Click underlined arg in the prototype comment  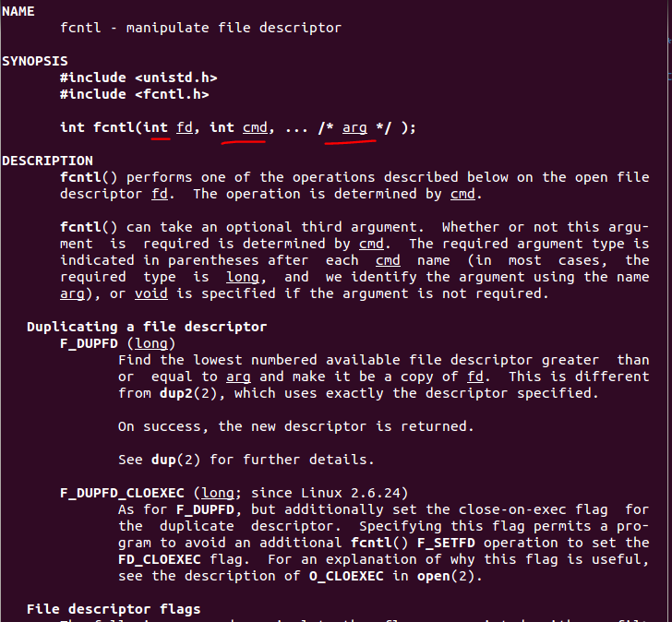pos(354,127)
